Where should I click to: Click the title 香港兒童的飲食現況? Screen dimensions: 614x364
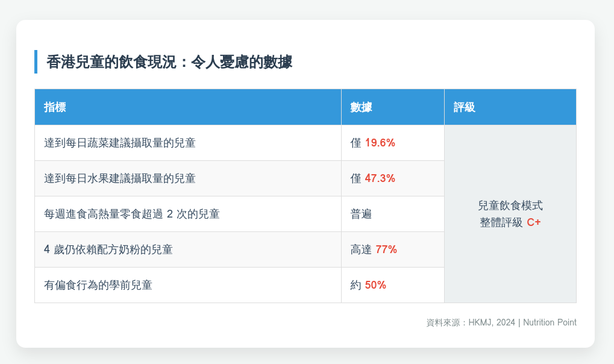pyautogui.click(x=169, y=62)
